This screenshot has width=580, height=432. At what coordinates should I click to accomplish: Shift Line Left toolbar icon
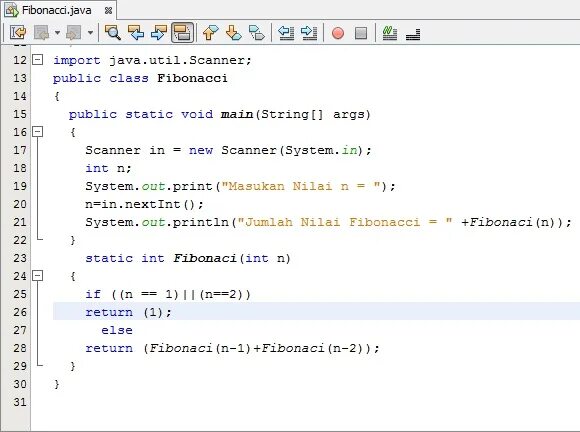coord(286,33)
